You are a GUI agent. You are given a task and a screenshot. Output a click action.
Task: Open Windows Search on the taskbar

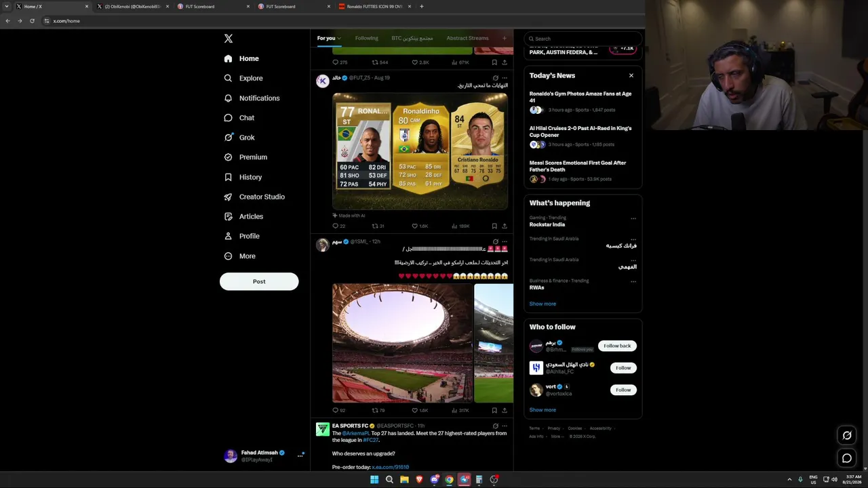(389, 480)
